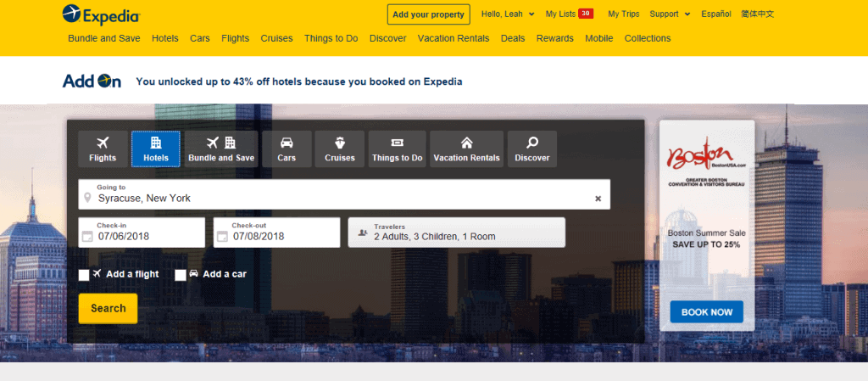This screenshot has height=381, width=868.
Task: Tick the Add a car checkbox
Action: 181,275
